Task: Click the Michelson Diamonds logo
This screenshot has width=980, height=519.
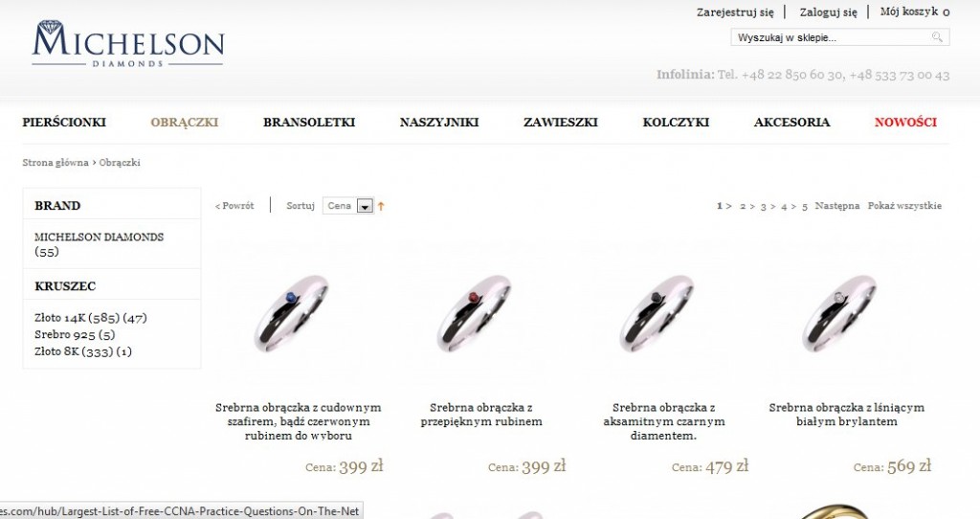Action: [128, 44]
